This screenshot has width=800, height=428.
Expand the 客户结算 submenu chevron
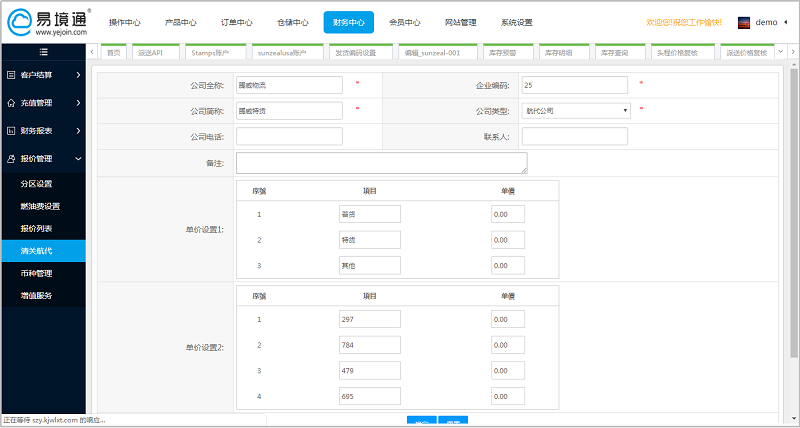coord(78,75)
